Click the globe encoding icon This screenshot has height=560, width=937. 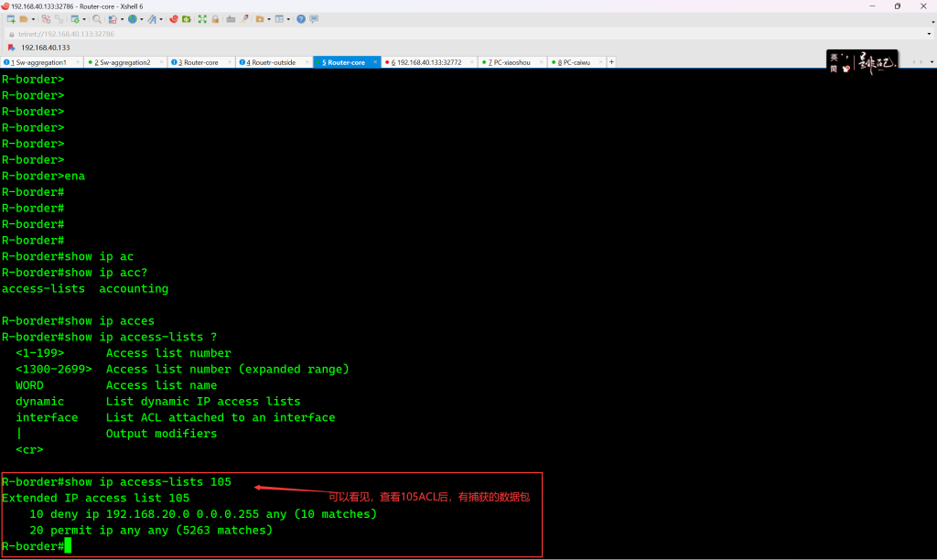pos(133,19)
